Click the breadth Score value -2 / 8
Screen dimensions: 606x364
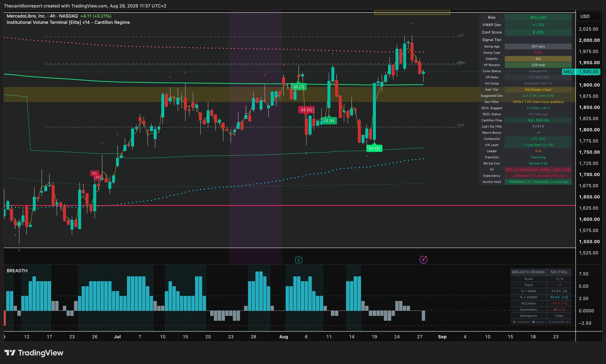coord(559,279)
